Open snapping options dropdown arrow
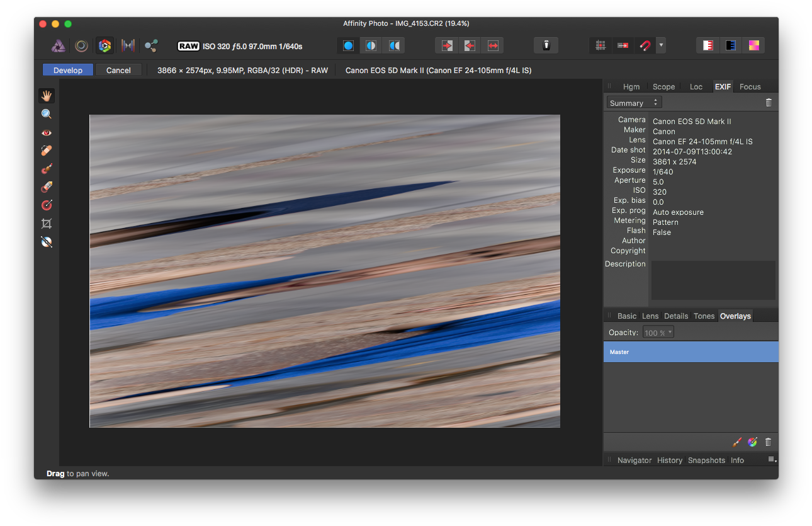This screenshot has width=812, height=526. coord(660,45)
